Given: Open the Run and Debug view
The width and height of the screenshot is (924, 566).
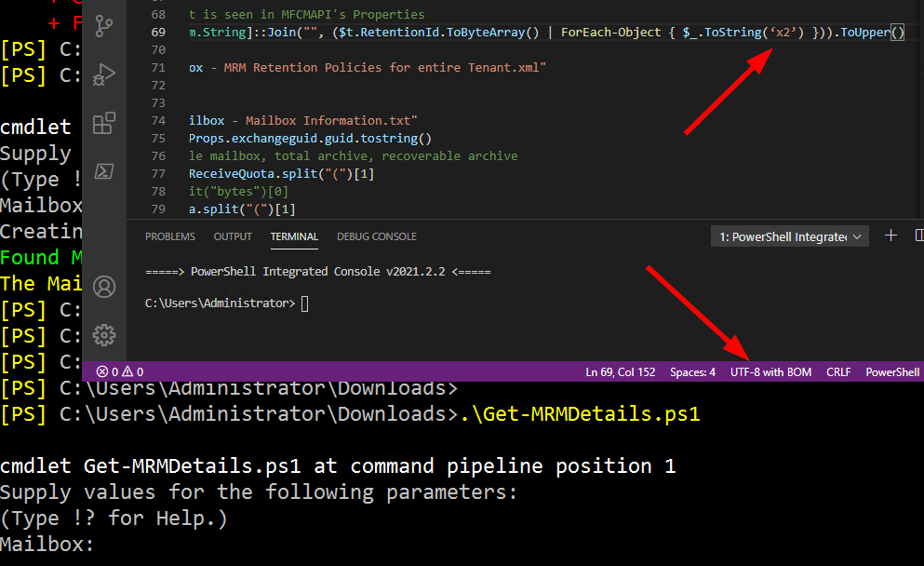Looking at the screenshot, I should click(103, 74).
